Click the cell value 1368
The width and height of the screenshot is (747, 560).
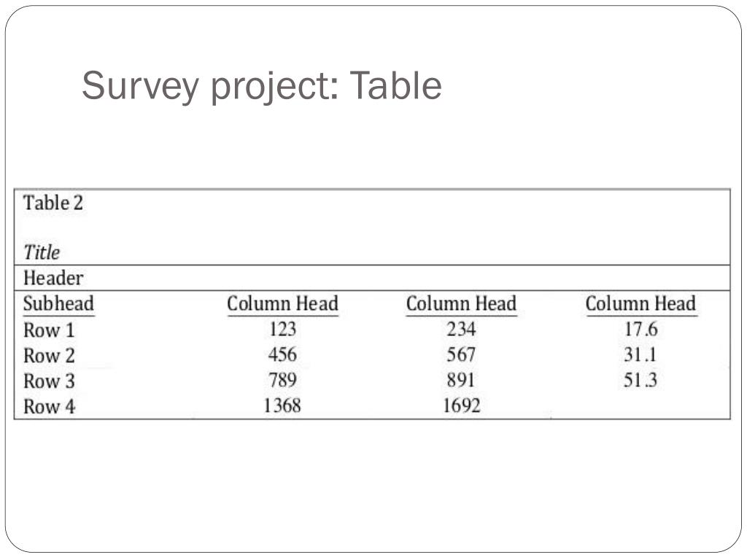282,405
